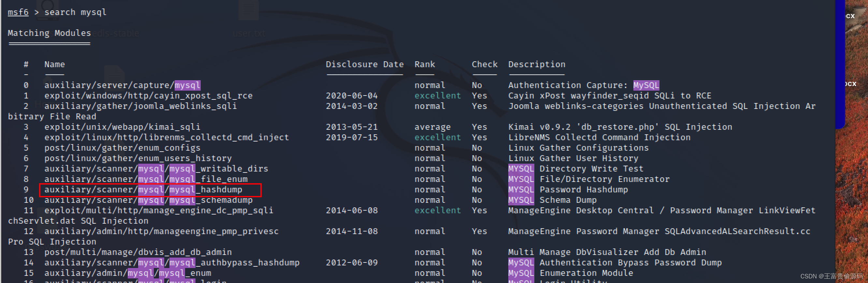868x283 pixels.
Task: Click 'bitrary File Read' wrapped line
Action: click(x=52, y=117)
